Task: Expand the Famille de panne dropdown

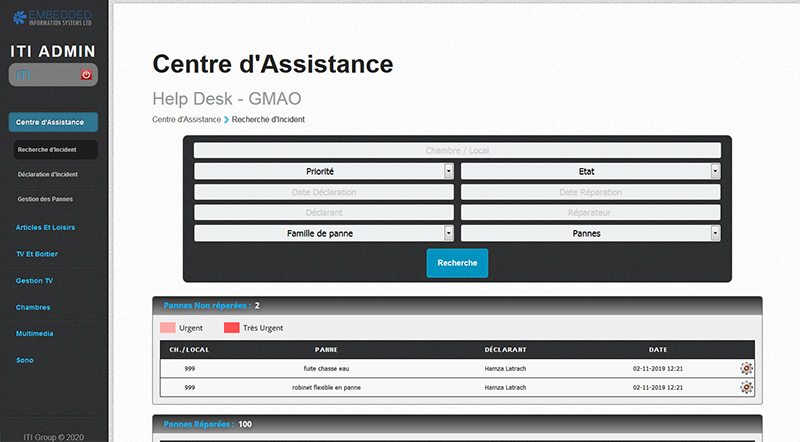Action: (324, 233)
